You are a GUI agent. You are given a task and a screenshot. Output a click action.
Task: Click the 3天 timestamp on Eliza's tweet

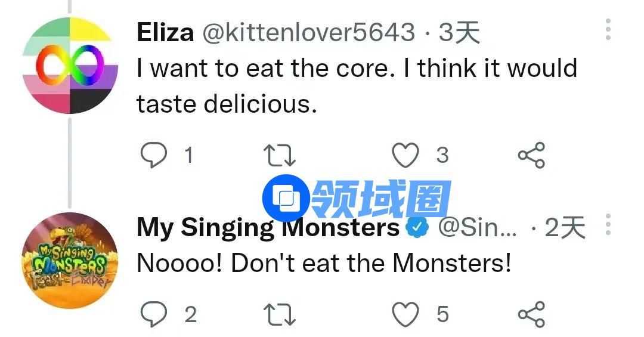click(x=459, y=32)
